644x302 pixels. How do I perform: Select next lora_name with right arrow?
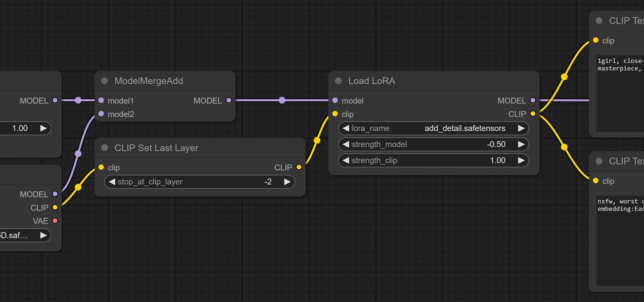tap(521, 128)
